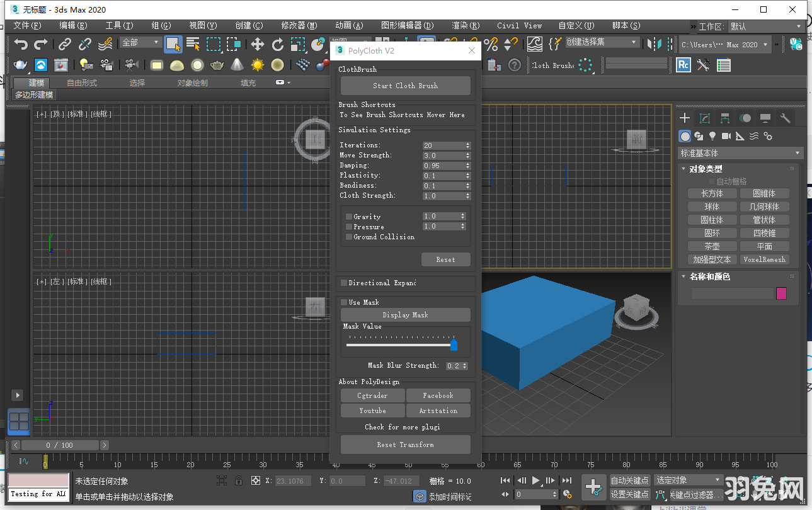Click the 茶壶 primitive creation button
This screenshot has height=510, width=812.
click(x=712, y=246)
